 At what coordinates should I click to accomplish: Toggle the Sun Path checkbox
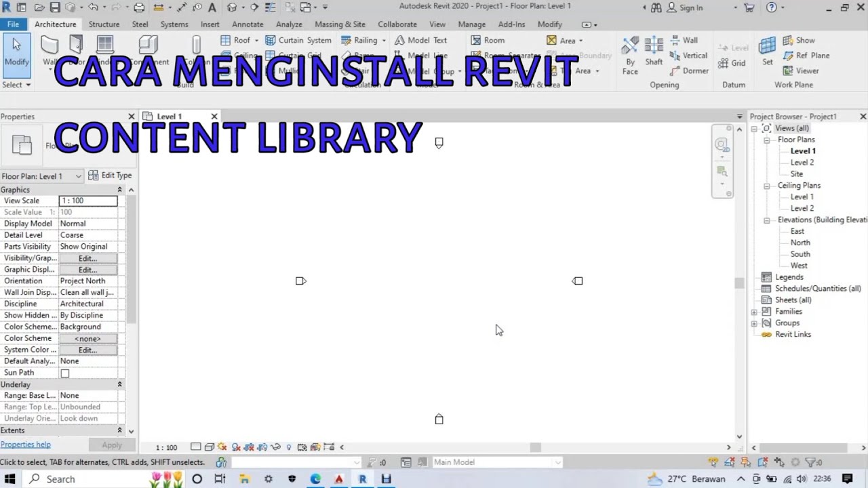pos(65,373)
